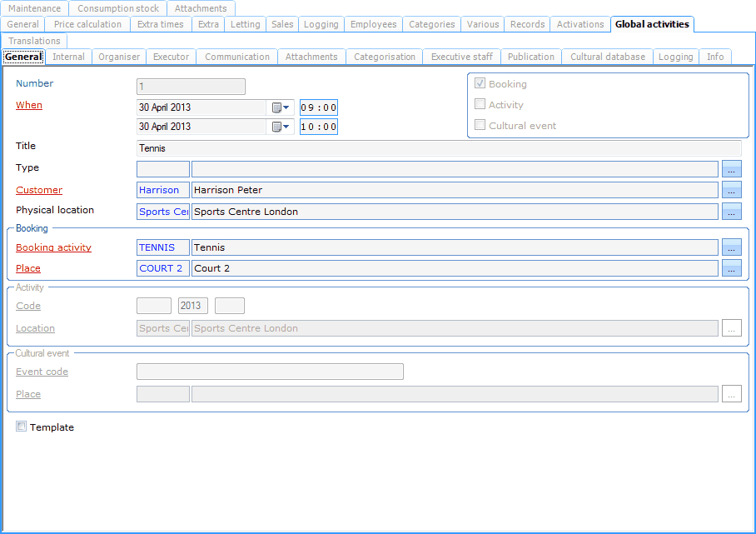Click the Booking activity link label
756x534 pixels.
[53, 247]
